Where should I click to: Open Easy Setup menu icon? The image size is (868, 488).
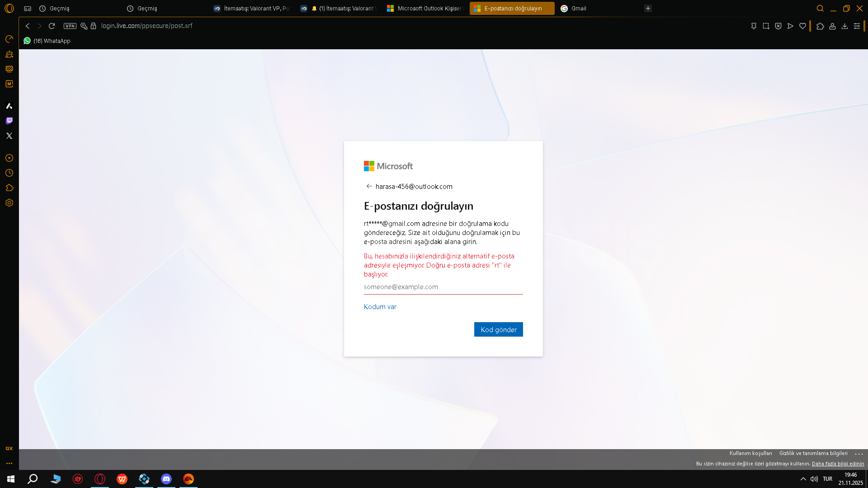pyautogui.click(x=857, y=26)
